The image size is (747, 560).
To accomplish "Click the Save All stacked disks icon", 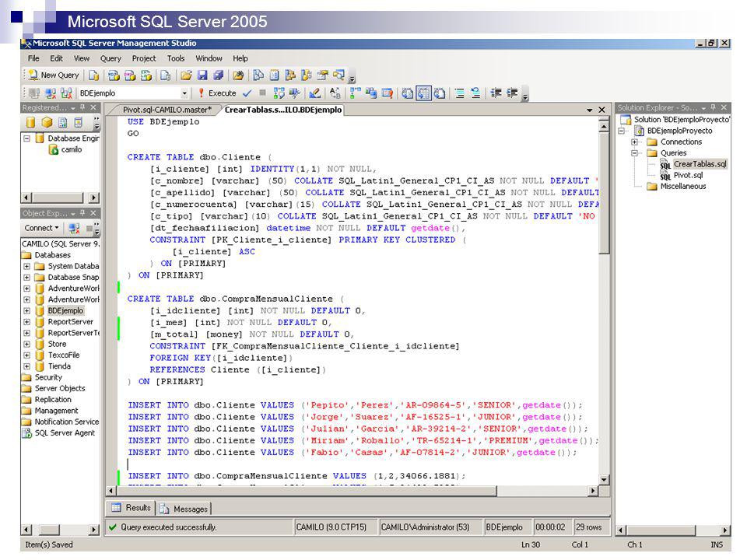I will coord(218,75).
